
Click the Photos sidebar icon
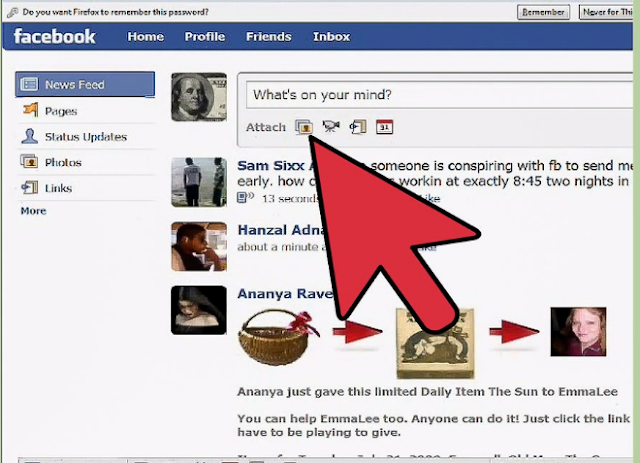coord(29,162)
